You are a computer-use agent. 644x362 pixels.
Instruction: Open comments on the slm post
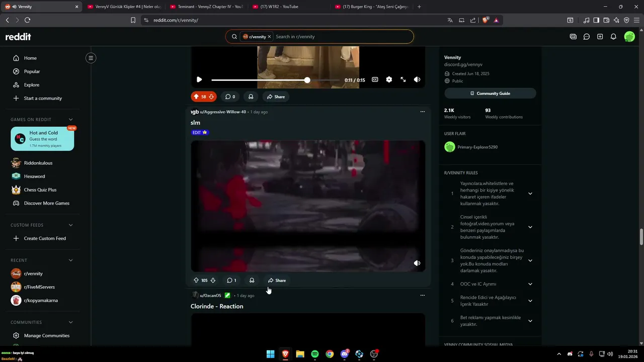pos(231,281)
